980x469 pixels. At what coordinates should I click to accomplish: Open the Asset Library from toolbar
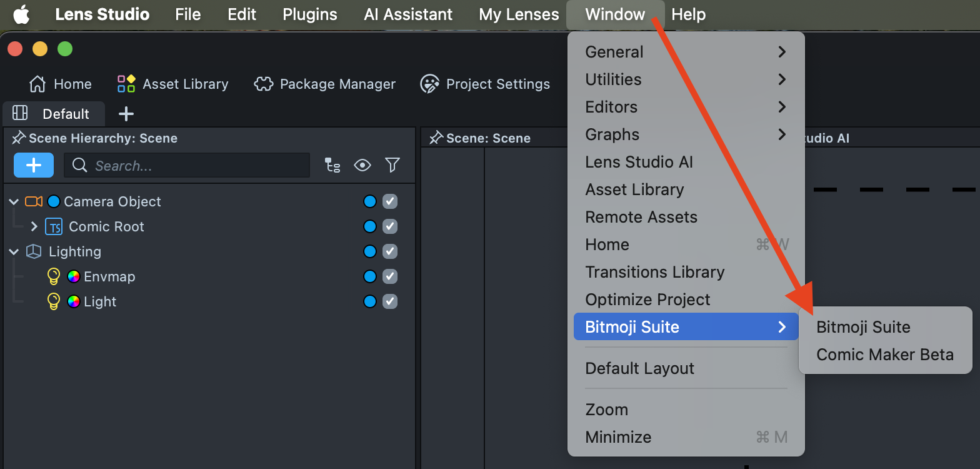click(173, 84)
